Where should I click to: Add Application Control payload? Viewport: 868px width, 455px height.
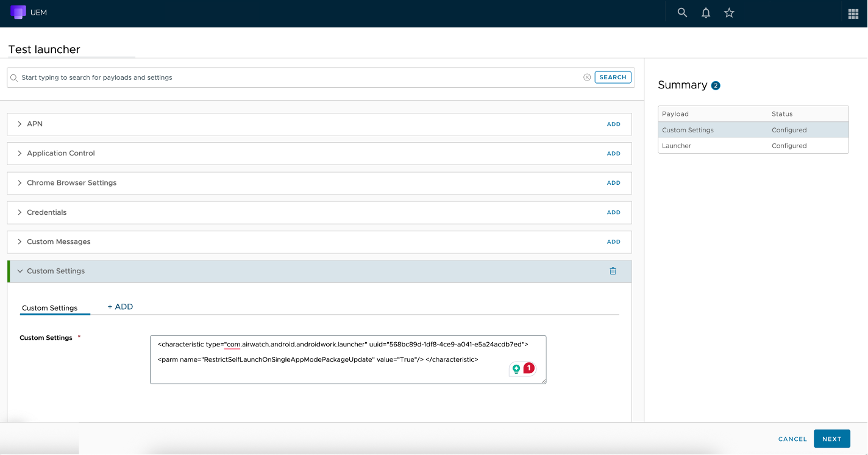click(x=613, y=154)
